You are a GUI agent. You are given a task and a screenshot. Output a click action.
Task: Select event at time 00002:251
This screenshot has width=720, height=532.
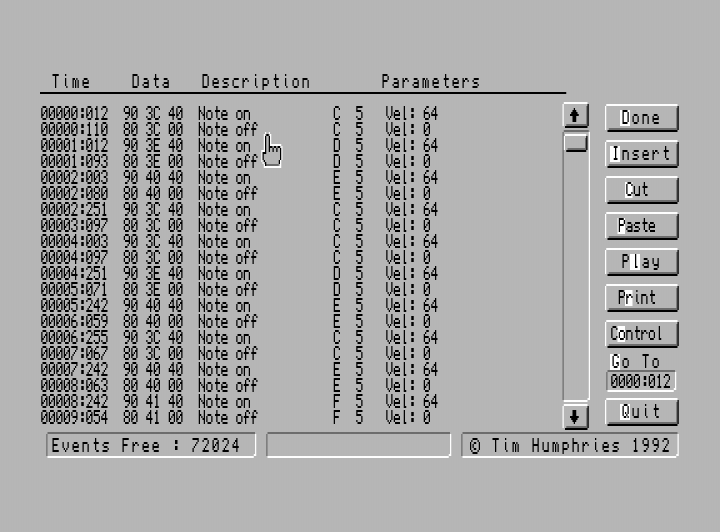click(x=239, y=209)
